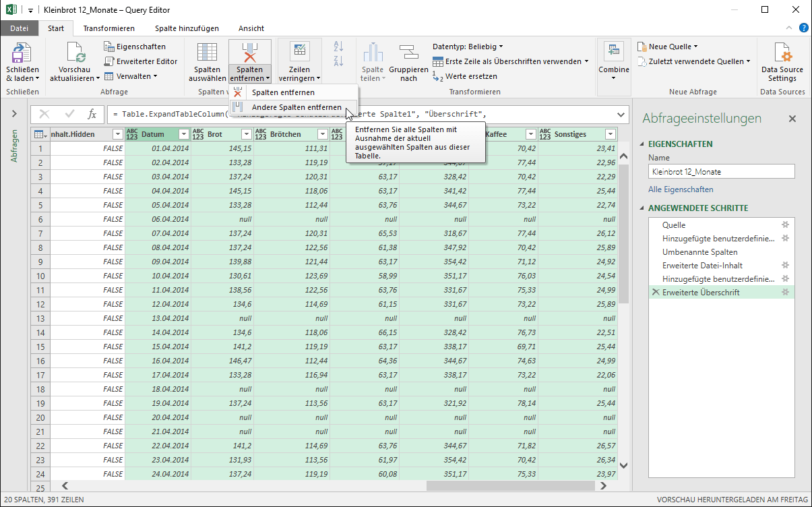
Task: Open filter dropdown of Brot column
Action: pyautogui.click(x=246, y=134)
